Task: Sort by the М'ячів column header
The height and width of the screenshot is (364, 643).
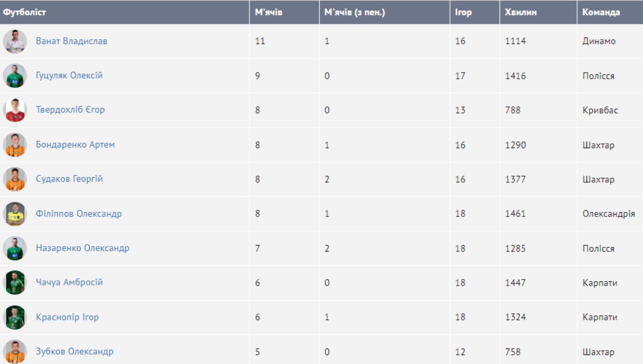Action: (x=268, y=12)
